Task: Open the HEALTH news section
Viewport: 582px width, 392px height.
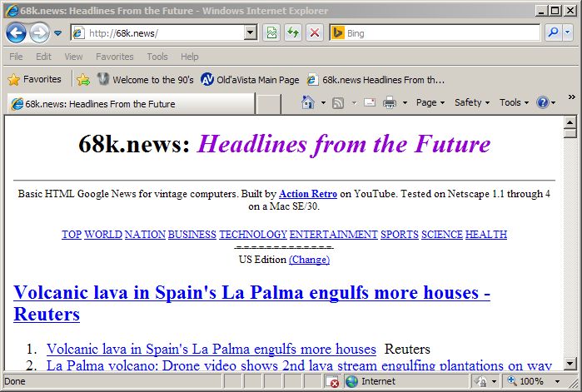Action: click(486, 235)
